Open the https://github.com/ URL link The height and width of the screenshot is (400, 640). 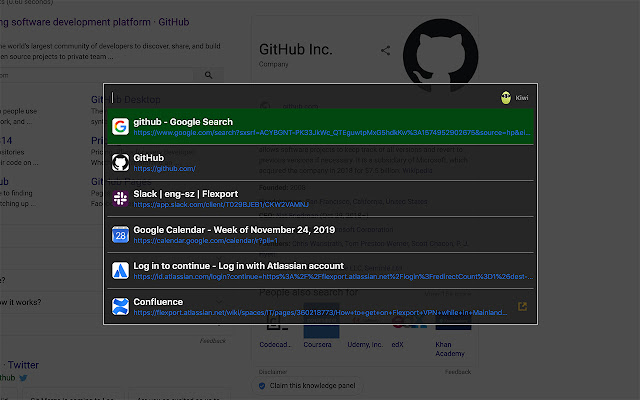[x=164, y=169]
